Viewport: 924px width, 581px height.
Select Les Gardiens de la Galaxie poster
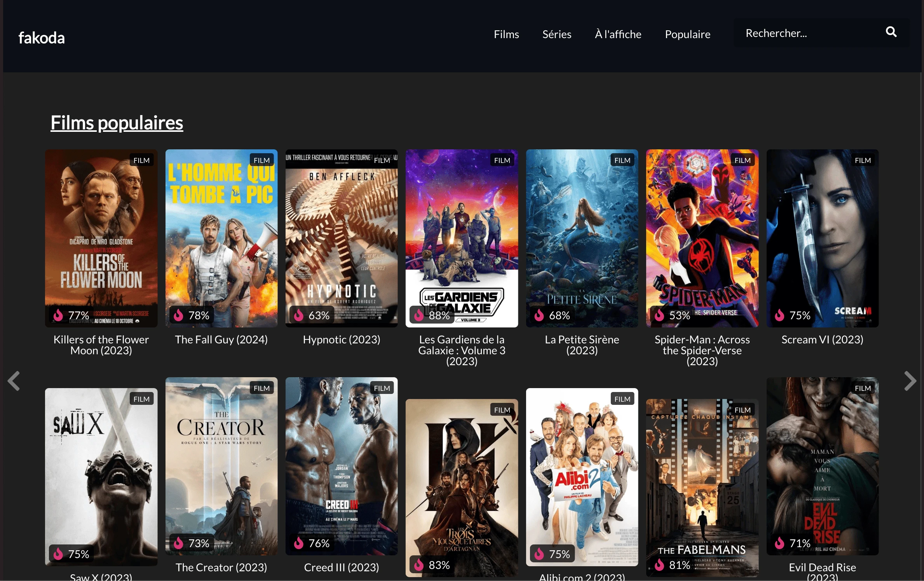pos(462,238)
